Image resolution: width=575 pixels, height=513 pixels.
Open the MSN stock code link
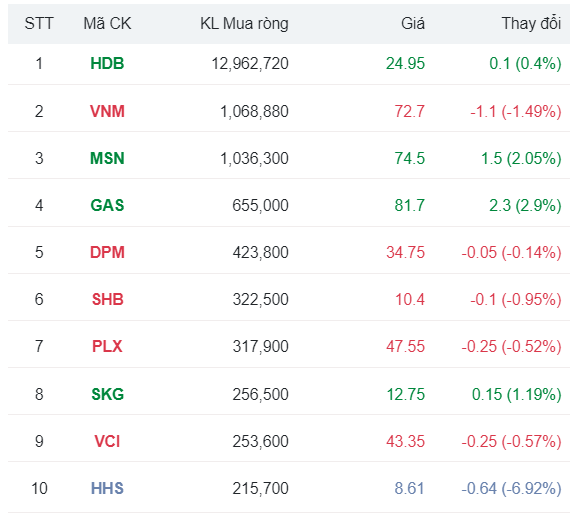tap(107, 158)
